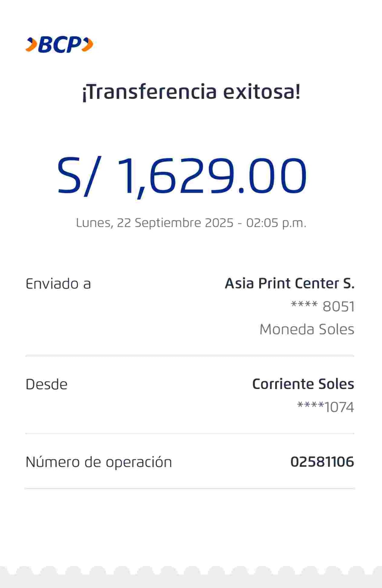
Task: Select recipient Asia Print Center S.
Action: tap(289, 284)
